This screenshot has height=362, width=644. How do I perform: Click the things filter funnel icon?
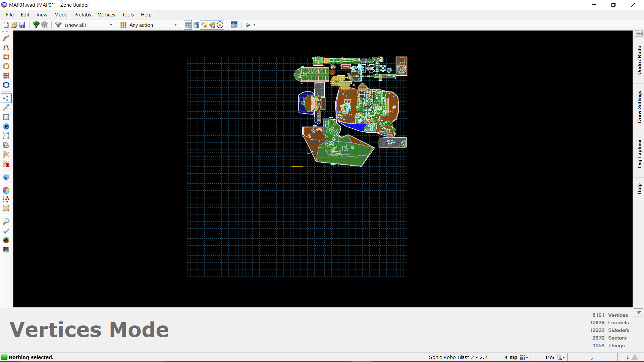[x=58, y=25]
